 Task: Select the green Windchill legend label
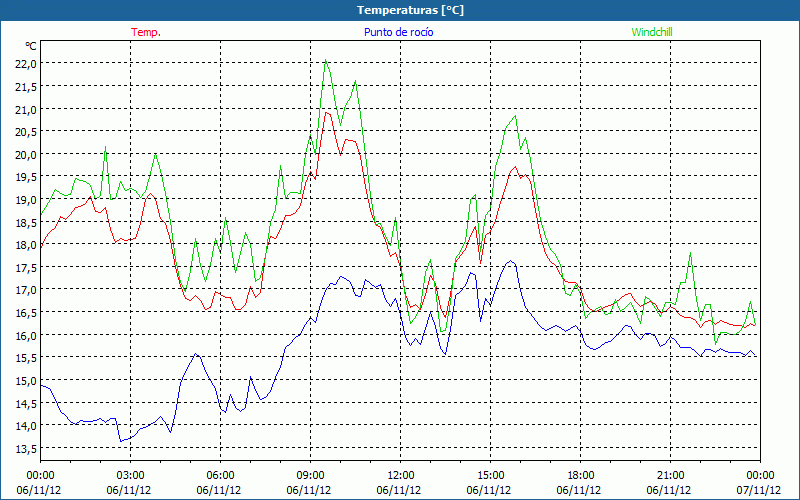(652, 32)
